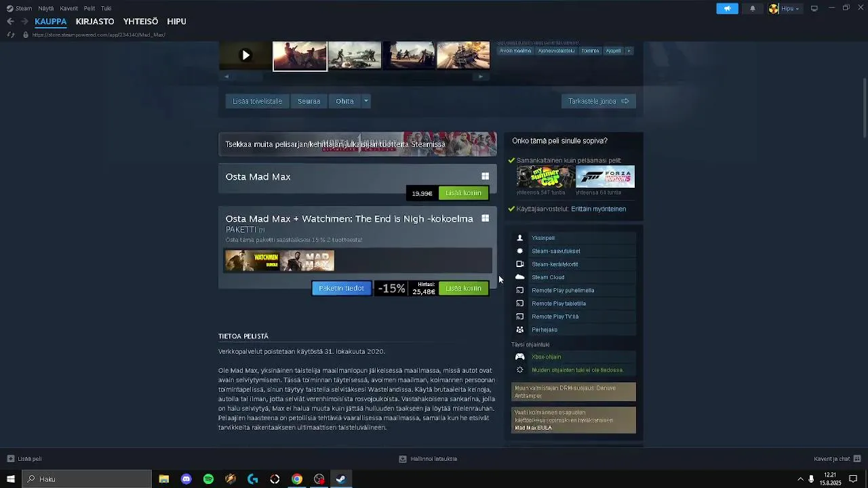Click the Paketin tiedot button
This screenshot has width=868, height=488.
[341, 288]
